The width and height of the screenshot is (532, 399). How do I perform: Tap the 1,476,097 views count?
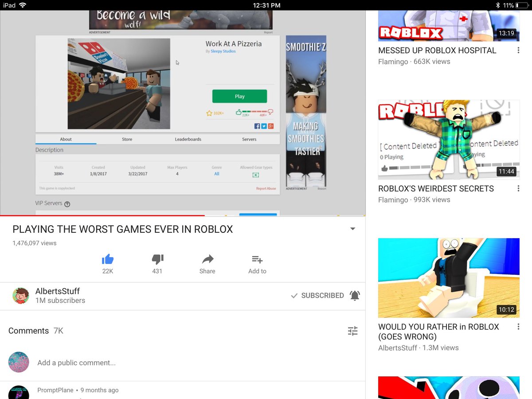point(35,243)
